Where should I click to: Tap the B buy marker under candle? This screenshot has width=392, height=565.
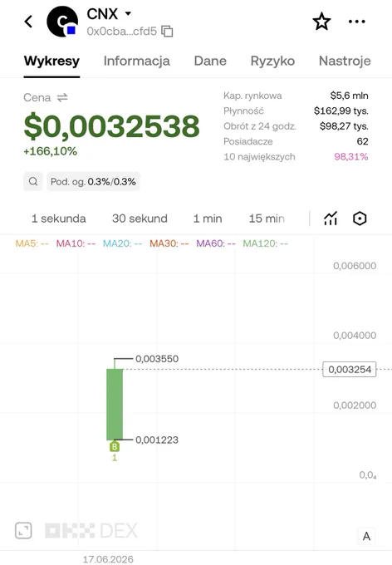pyautogui.click(x=115, y=447)
